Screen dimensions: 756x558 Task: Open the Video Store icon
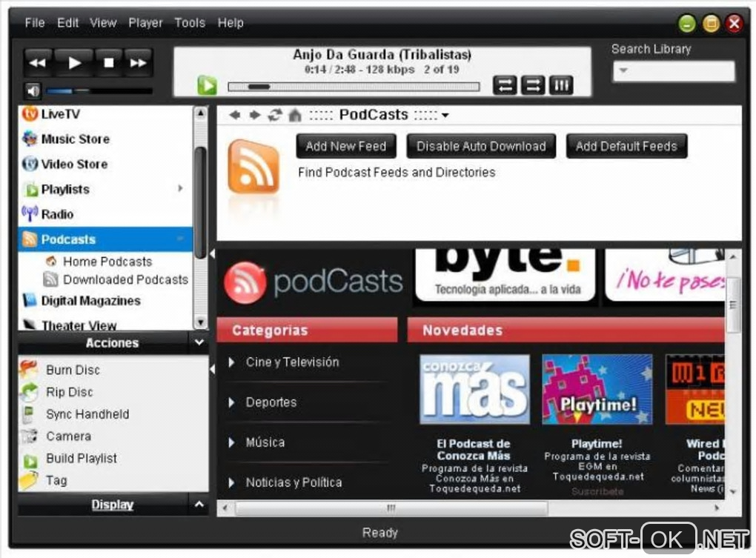[30, 164]
